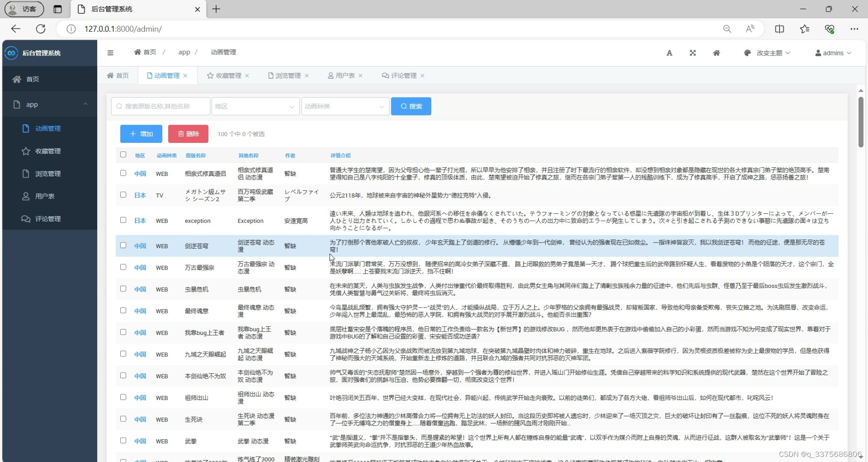The image size is (868, 462).
Task: Click the home icon in the top toolbar
Action: (717, 53)
